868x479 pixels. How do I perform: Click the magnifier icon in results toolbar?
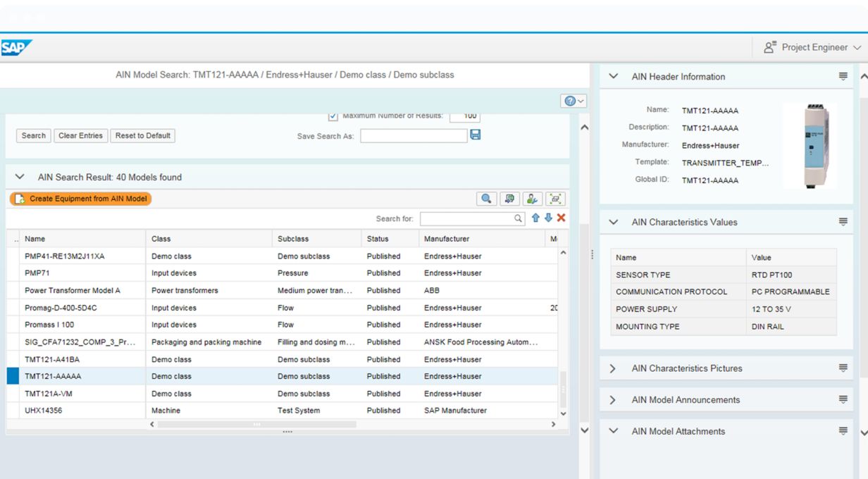click(x=486, y=199)
